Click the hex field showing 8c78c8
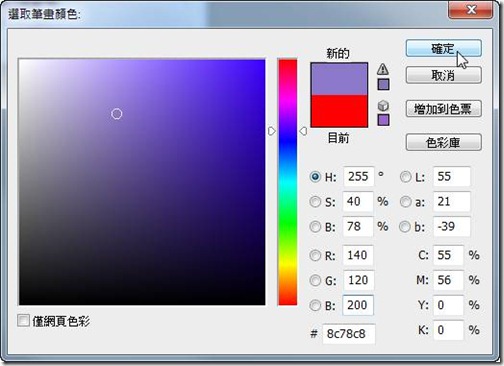Image resolution: width=504 pixels, height=366 pixels. [349, 334]
